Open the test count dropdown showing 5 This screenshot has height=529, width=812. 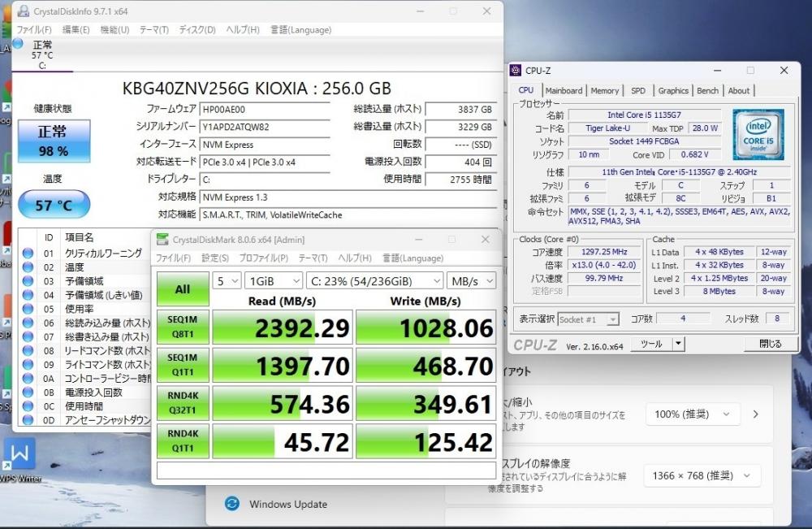[x=227, y=281]
